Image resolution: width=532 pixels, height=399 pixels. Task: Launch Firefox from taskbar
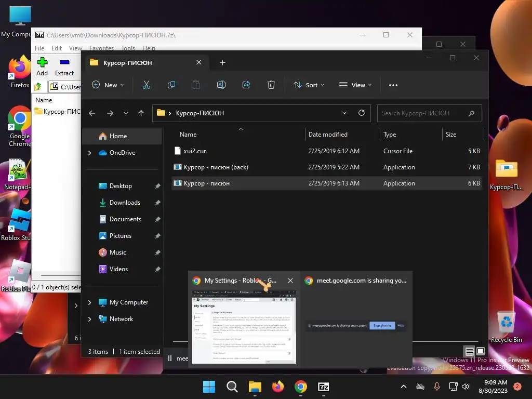pyautogui.click(x=278, y=387)
